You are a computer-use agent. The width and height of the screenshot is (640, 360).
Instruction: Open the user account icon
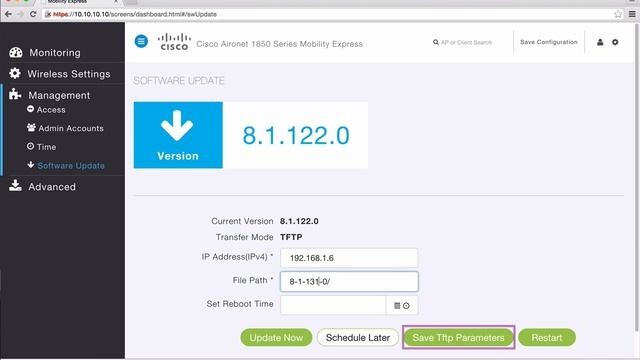(600, 42)
